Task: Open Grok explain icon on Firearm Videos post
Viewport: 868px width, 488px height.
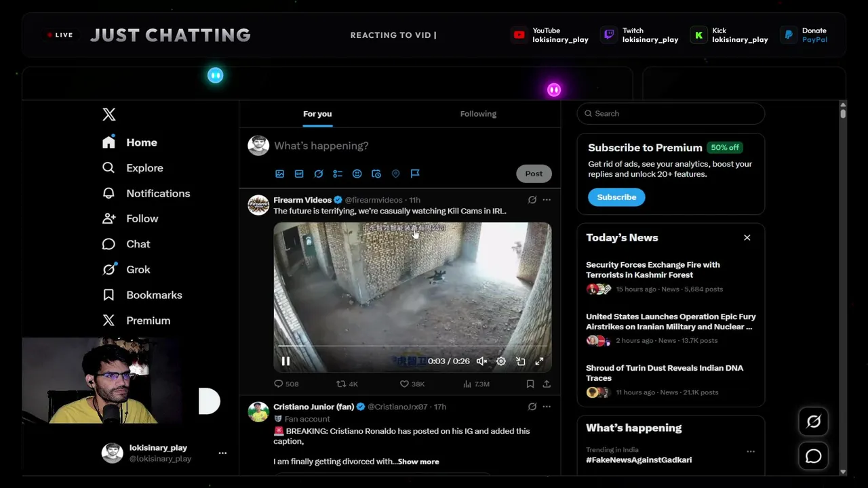Action: pyautogui.click(x=532, y=200)
